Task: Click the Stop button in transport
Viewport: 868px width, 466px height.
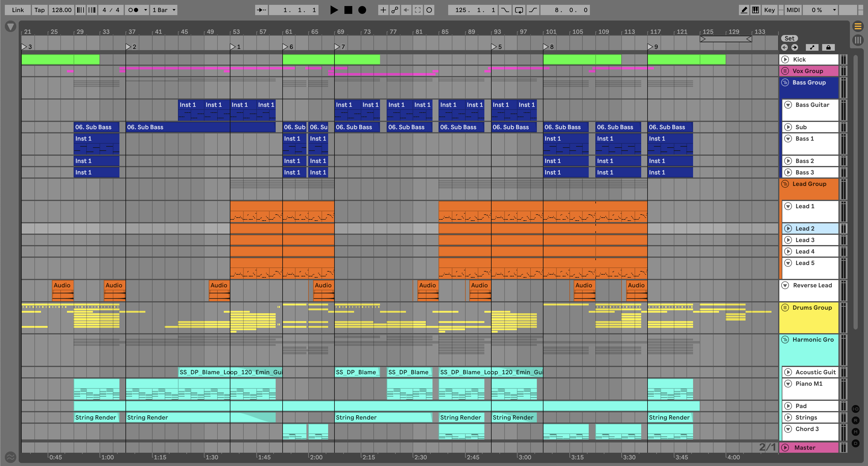Action: tap(348, 10)
